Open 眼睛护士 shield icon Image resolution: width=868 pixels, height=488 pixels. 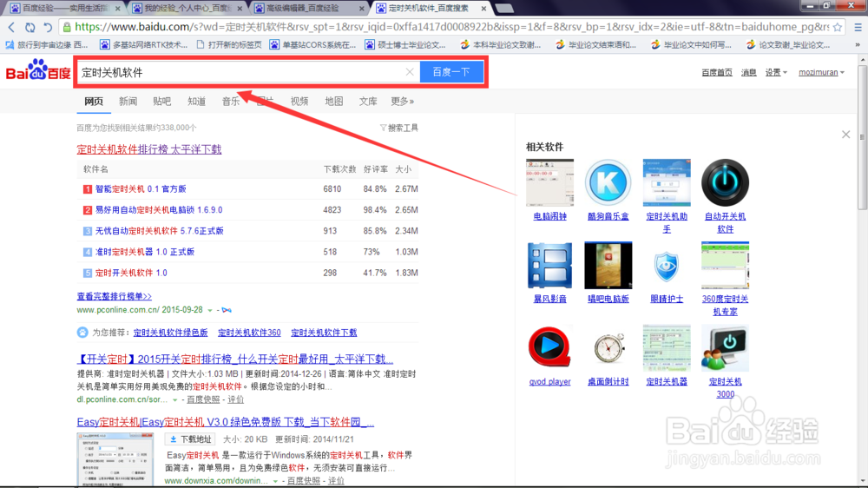coord(667,266)
